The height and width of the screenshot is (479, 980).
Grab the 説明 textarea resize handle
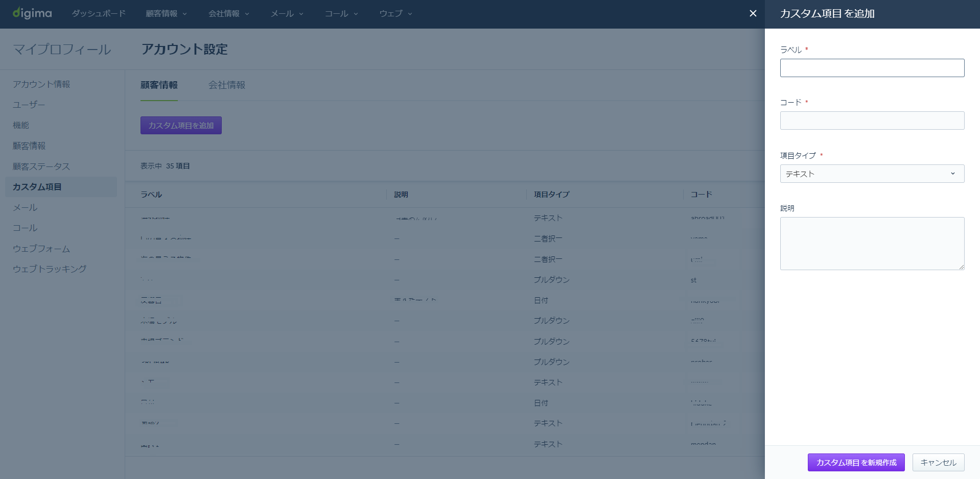pyautogui.click(x=961, y=267)
